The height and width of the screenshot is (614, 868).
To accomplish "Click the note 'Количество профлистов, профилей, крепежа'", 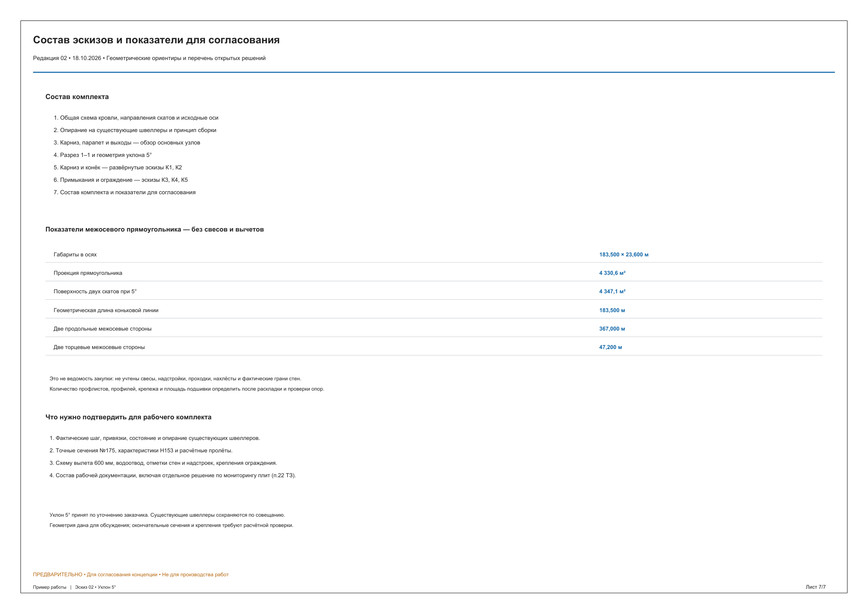I will point(187,389).
